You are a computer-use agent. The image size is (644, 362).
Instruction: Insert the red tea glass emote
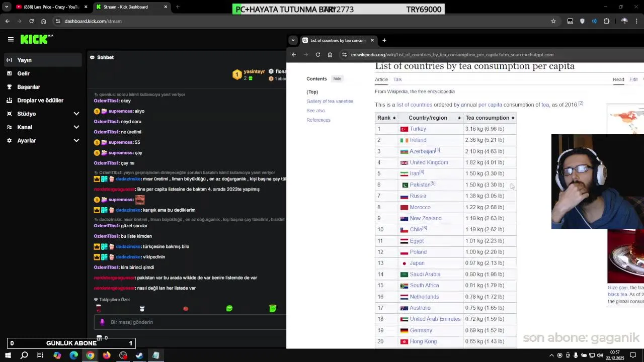[x=99, y=308]
